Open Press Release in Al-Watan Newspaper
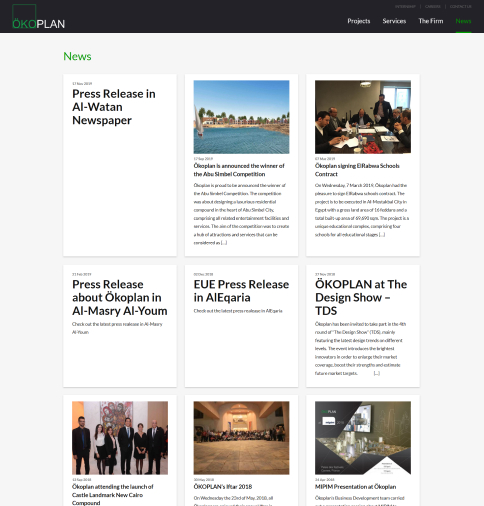This screenshot has height=506, width=484. (x=114, y=107)
